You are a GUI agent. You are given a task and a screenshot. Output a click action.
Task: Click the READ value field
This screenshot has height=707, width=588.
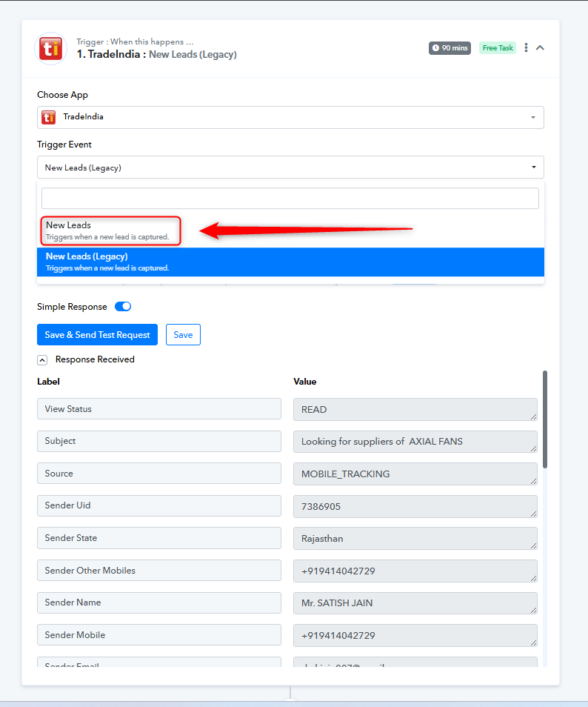click(415, 409)
